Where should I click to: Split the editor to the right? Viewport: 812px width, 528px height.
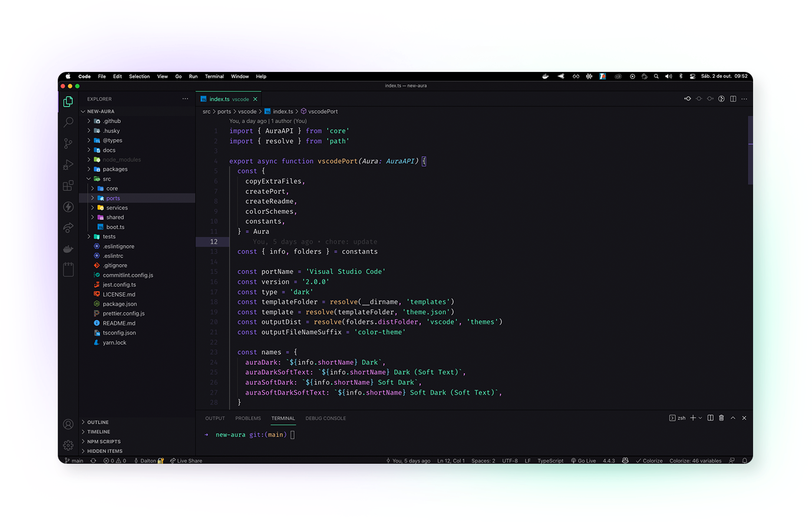click(x=733, y=99)
